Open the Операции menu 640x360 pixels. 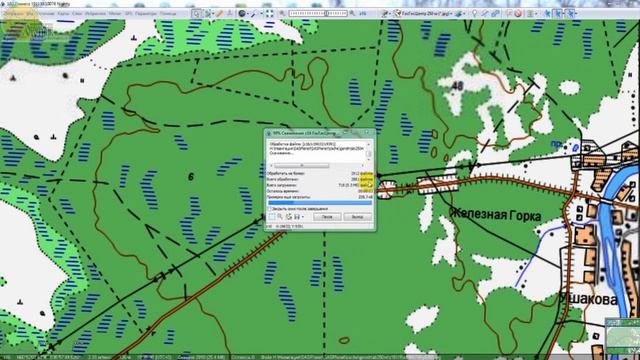pos(15,13)
